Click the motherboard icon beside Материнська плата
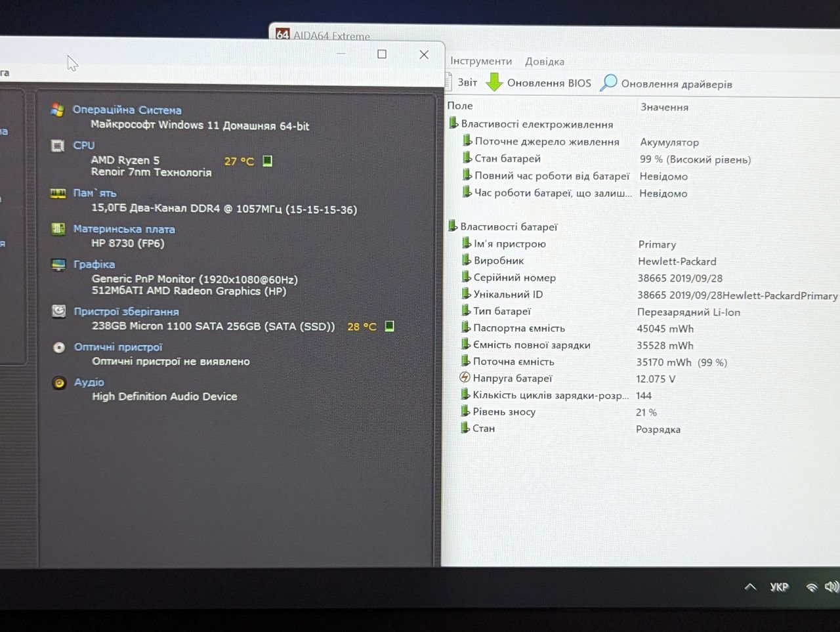Screen dimensions: 840x632 click(58, 229)
